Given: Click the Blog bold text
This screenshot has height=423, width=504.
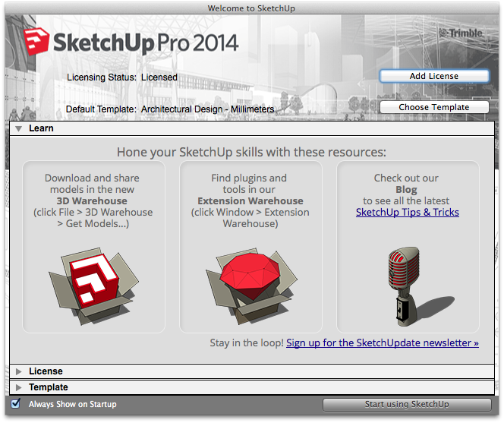Looking at the screenshot, I should [406, 190].
